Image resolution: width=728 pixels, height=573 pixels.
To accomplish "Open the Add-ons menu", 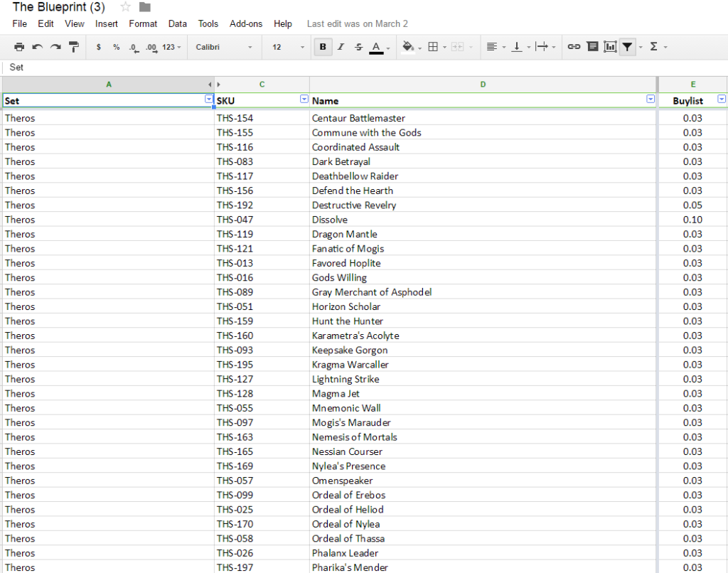I will (246, 23).
